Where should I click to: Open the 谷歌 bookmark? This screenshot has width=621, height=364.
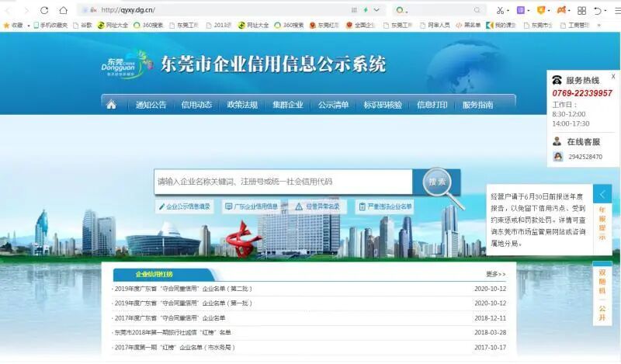pyautogui.click(x=83, y=25)
